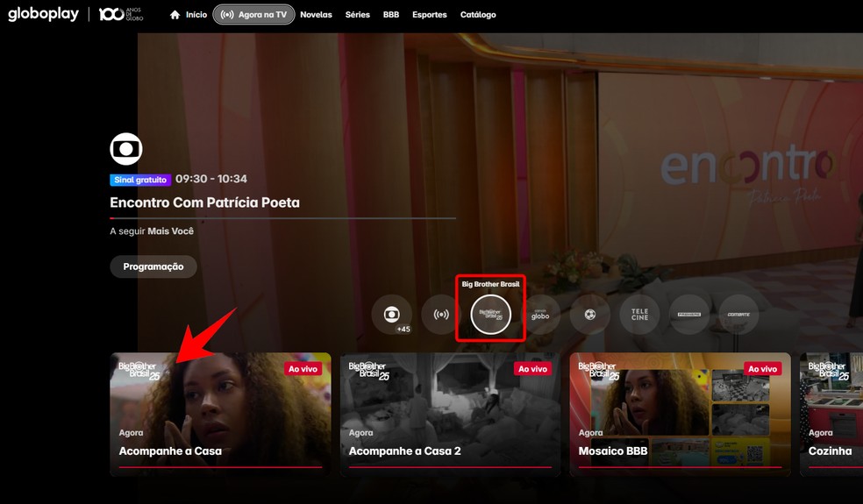
Task: Click the home icon beside Início
Action: [x=175, y=15]
